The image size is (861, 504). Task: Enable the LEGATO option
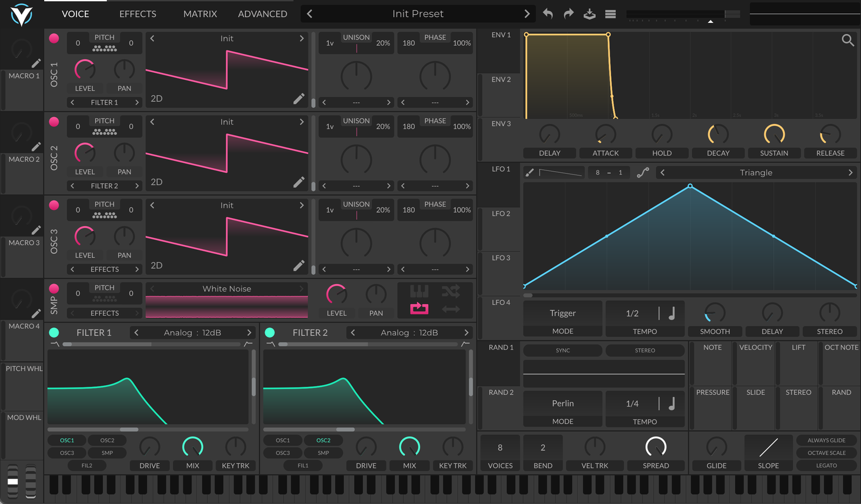(x=826, y=466)
